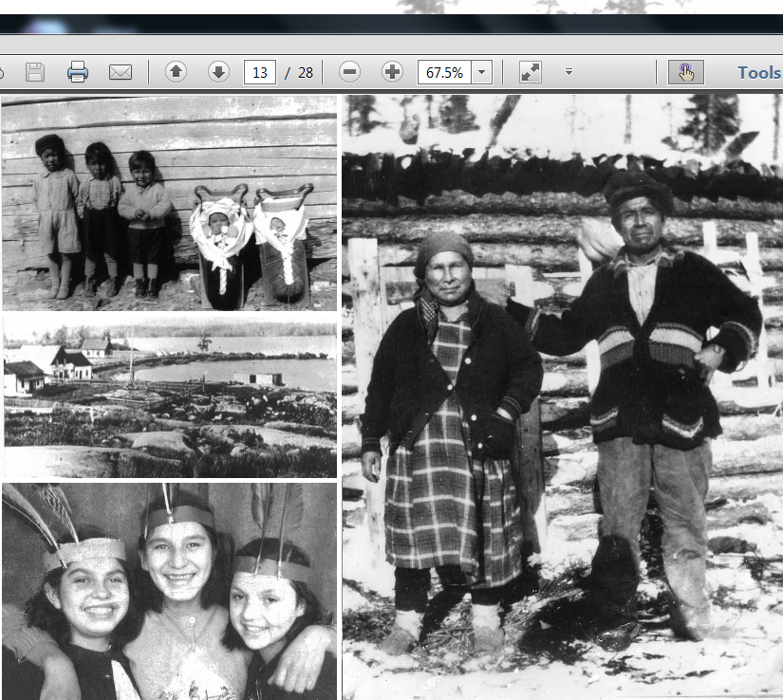Click the village waterfront landscape photo
This screenshot has width=783, height=700.
169,396
